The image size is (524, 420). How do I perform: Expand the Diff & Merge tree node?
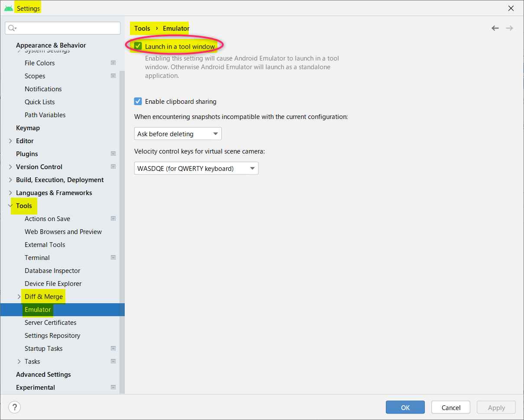pyautogui.click(x=18, y=296)
